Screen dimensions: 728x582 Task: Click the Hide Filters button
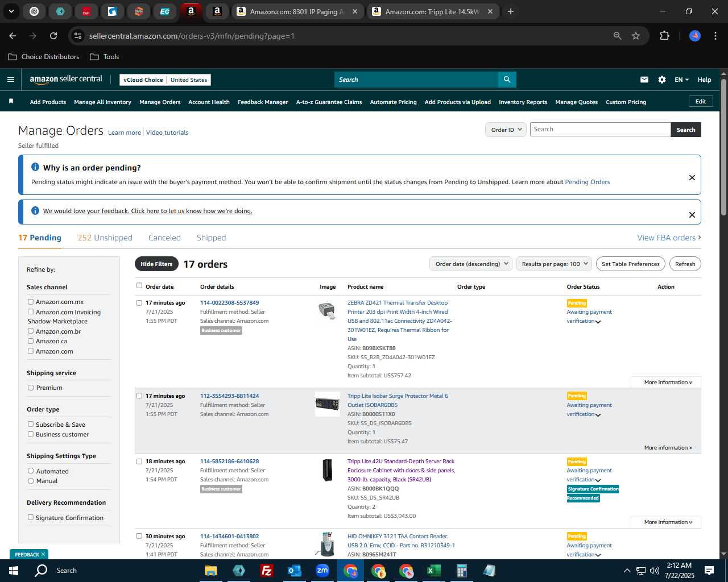156,264
